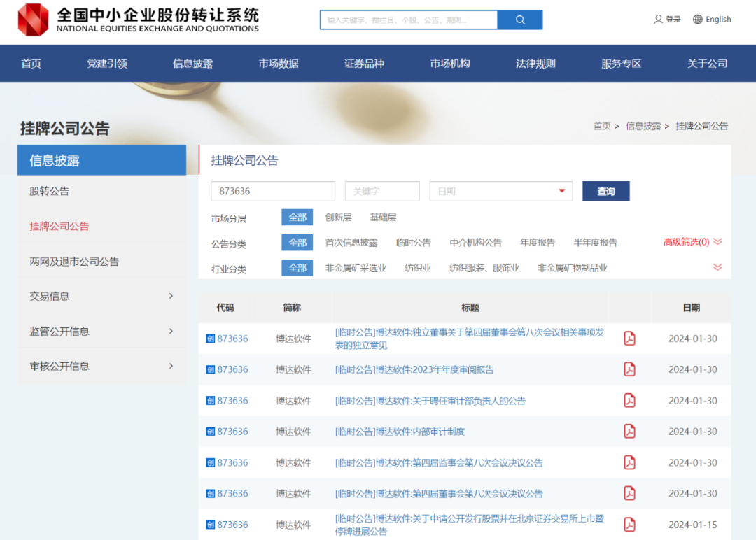
Task: Filter industry by 非金属矿物制品业
Action: pos(573,268)
